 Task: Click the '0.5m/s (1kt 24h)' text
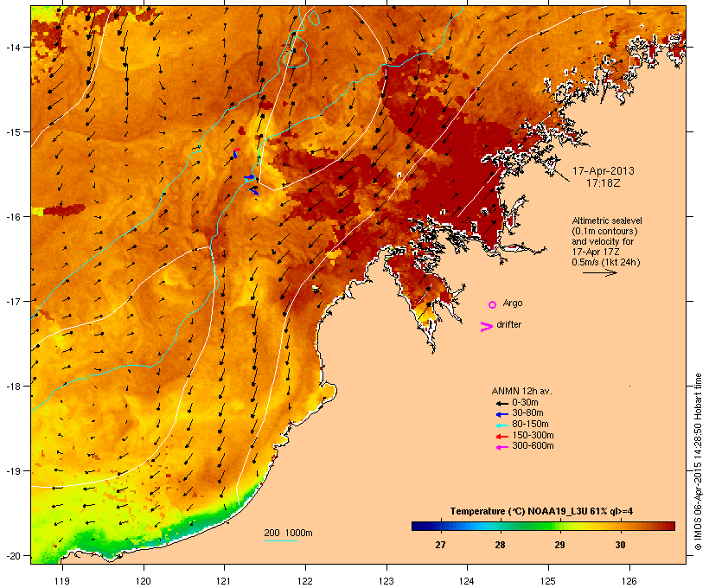tap(605, 262)
